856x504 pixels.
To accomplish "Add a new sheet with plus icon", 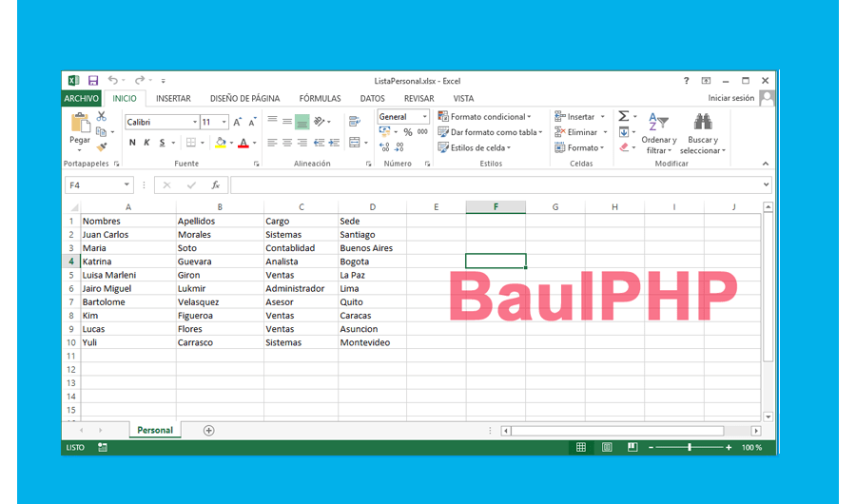I will tap(208, 430).
